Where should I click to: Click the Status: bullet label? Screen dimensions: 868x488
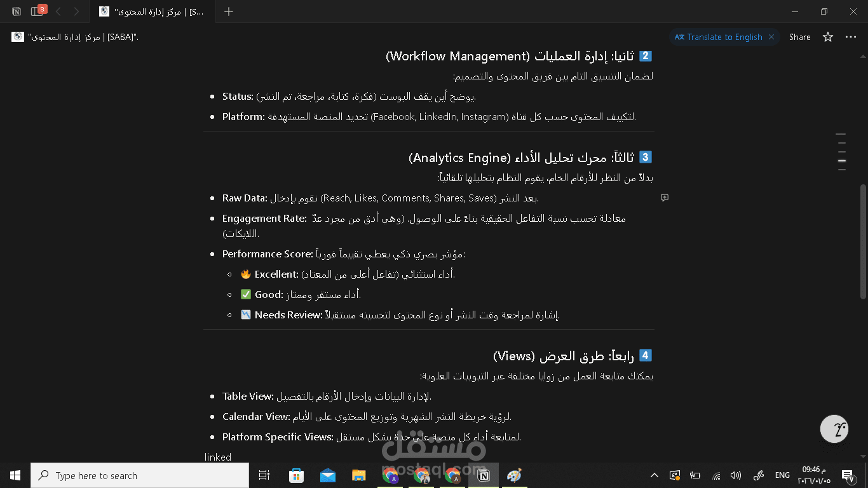[x=238, y=97]
